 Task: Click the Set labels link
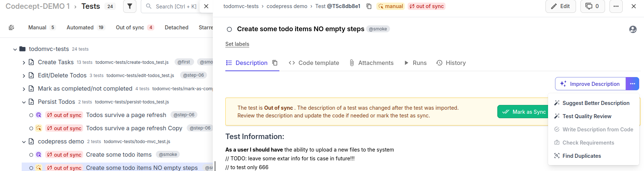(x=237, y=44)
